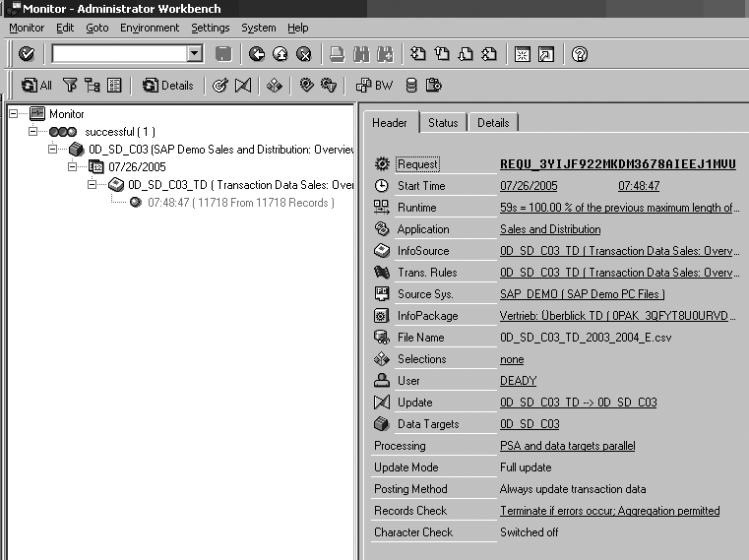Select the 07:48:47 records tree entry
The image size is (749, 560).
[x=240, y=203]
